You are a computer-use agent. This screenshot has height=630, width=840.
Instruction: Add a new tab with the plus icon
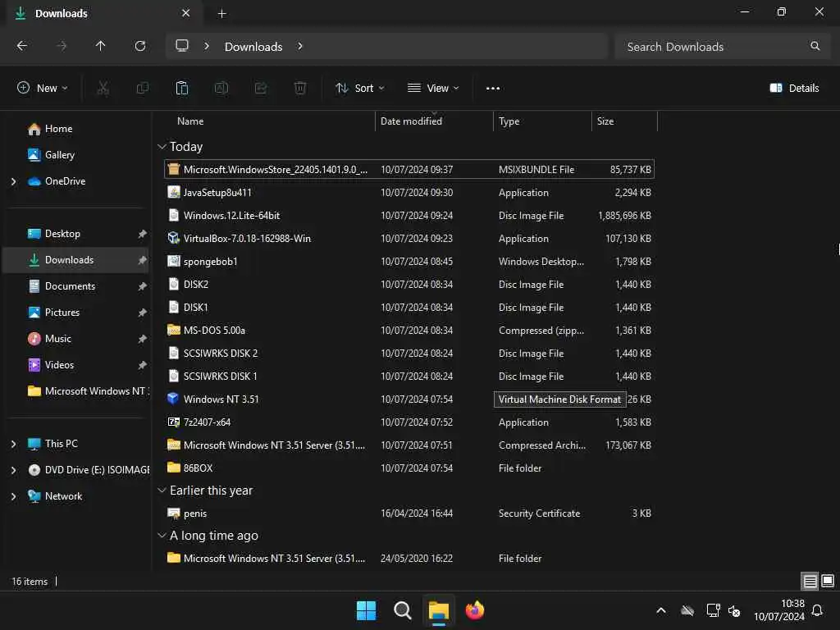tap(221, 13)
